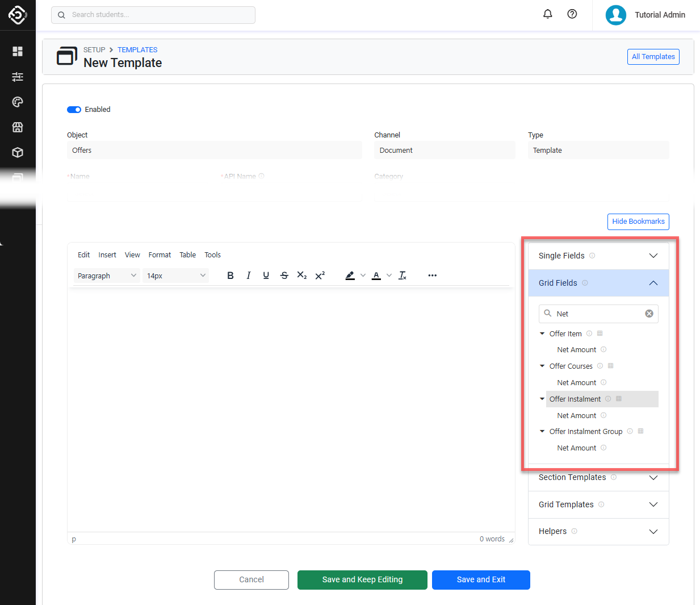Collapse the Offer Courses tree node
The image size is (700, 605).
click(542, 366)
